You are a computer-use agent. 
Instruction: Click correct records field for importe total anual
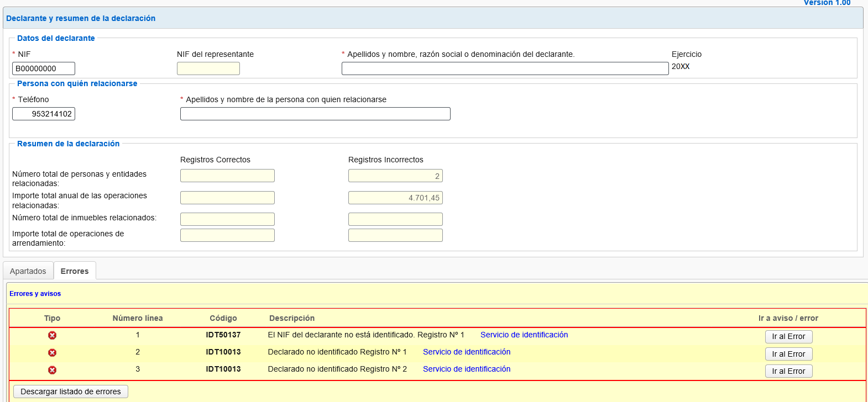(x=227, y=198)
